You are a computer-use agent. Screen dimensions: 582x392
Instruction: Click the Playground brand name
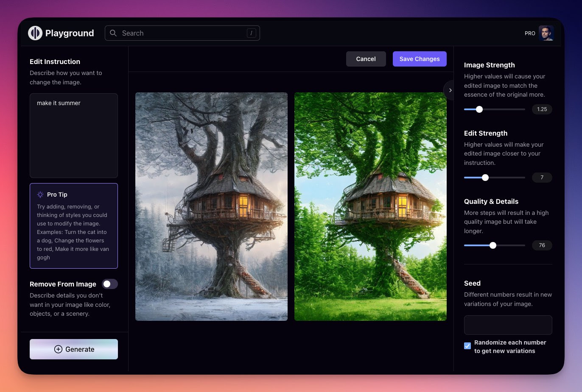(70, 33)
